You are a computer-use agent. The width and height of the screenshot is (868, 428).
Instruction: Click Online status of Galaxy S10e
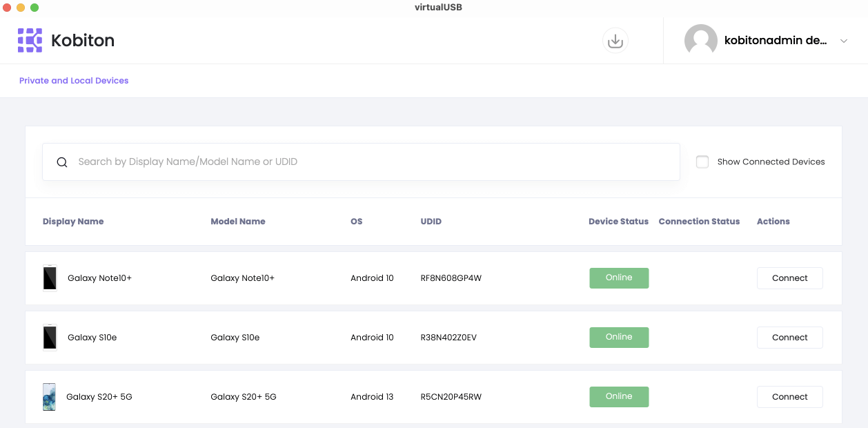619,338
